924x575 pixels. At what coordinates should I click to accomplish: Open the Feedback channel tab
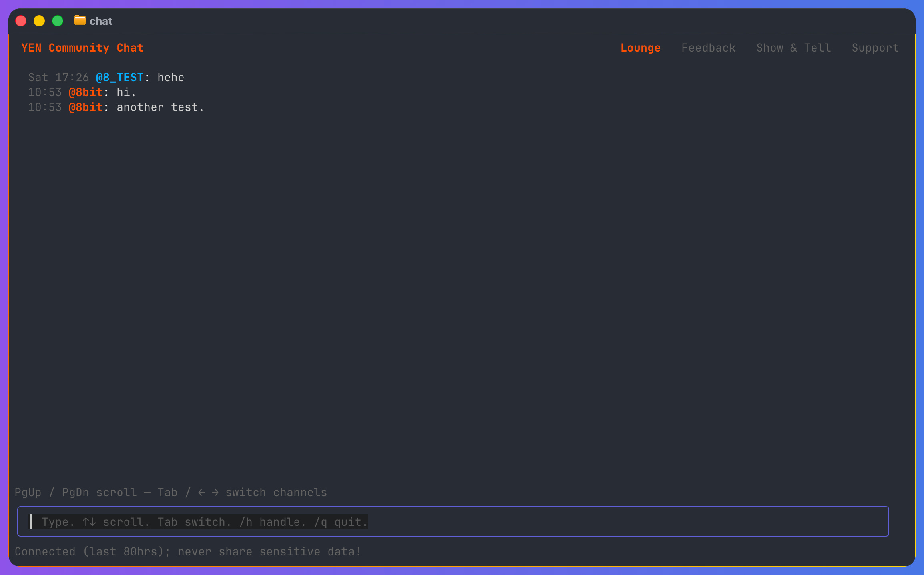(x=708, y=48)
